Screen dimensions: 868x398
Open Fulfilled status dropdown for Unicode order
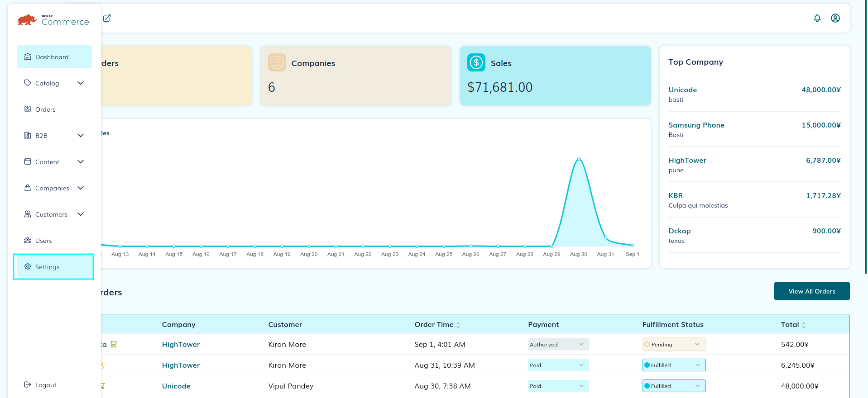(673, 386)
